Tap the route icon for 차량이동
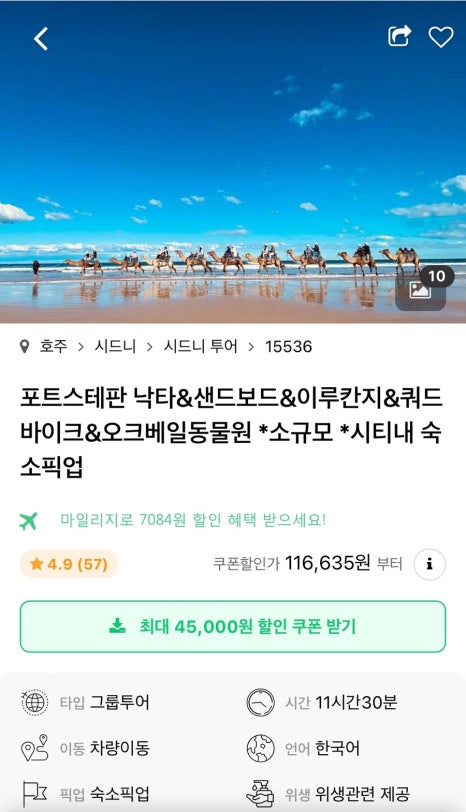The width and height of the screenshot is (466, 812). pyautogui.click(x=35, y=748)
